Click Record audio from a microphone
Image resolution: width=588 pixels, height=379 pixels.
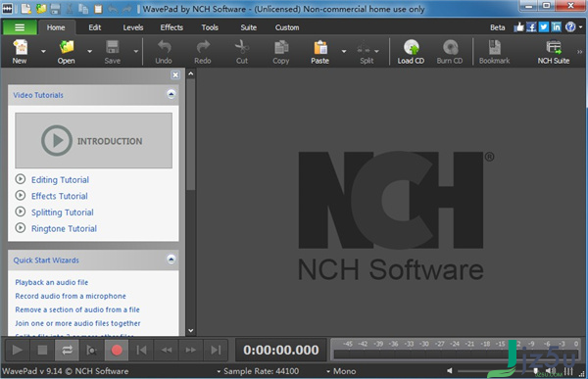coord(71,296)
